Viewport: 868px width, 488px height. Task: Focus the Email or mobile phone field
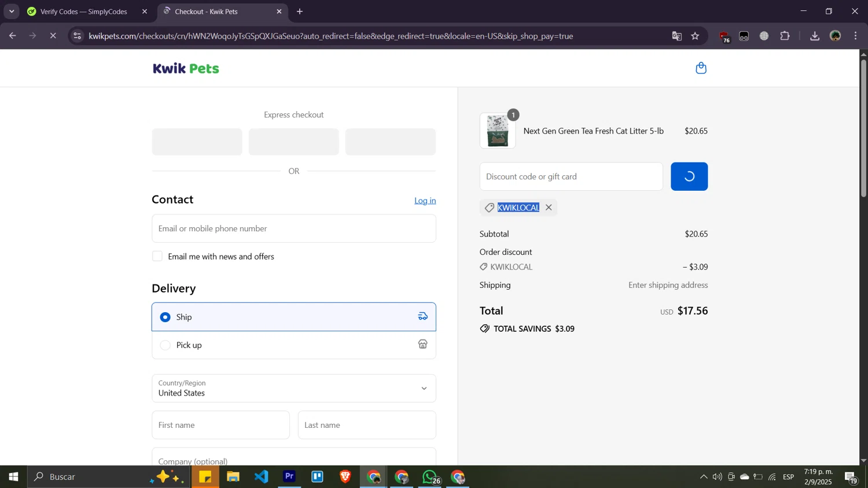293,228
